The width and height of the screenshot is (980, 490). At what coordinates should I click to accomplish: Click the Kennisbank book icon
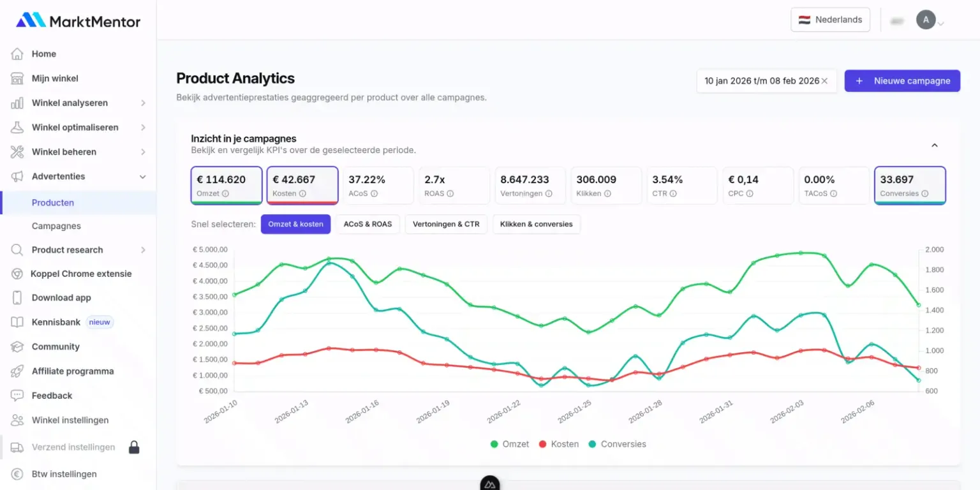(x=17, y=322)
